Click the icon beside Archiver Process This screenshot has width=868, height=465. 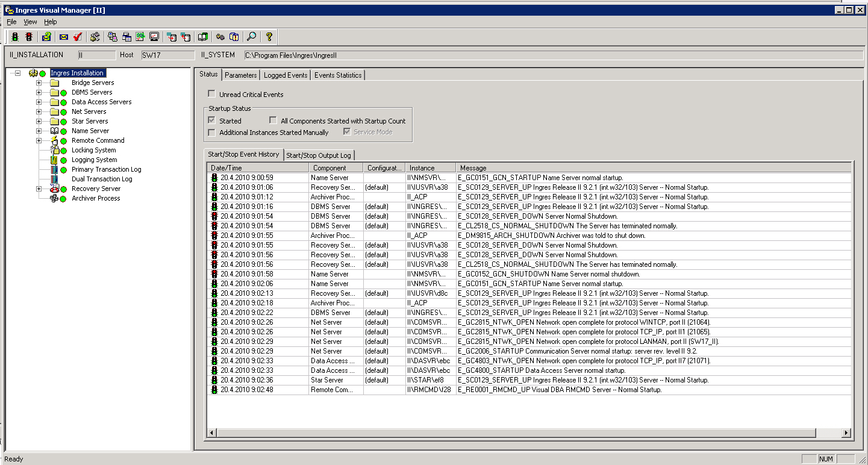54,198
